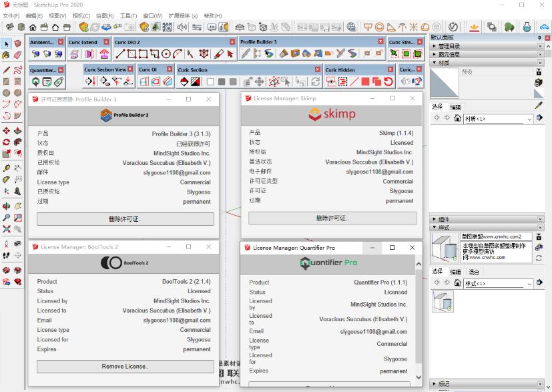
Task: Click Remove License in BoolTools 2 window
Action: 125,366
